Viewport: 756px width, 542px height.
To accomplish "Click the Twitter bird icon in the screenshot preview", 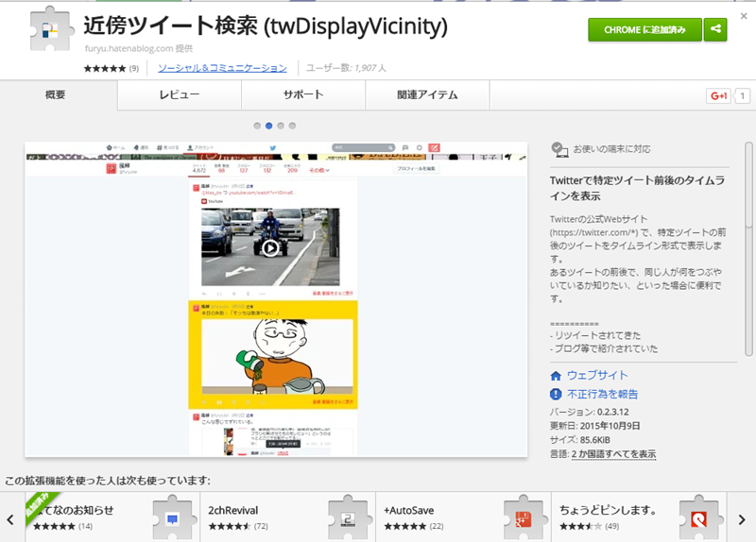I will pos(273,148).
